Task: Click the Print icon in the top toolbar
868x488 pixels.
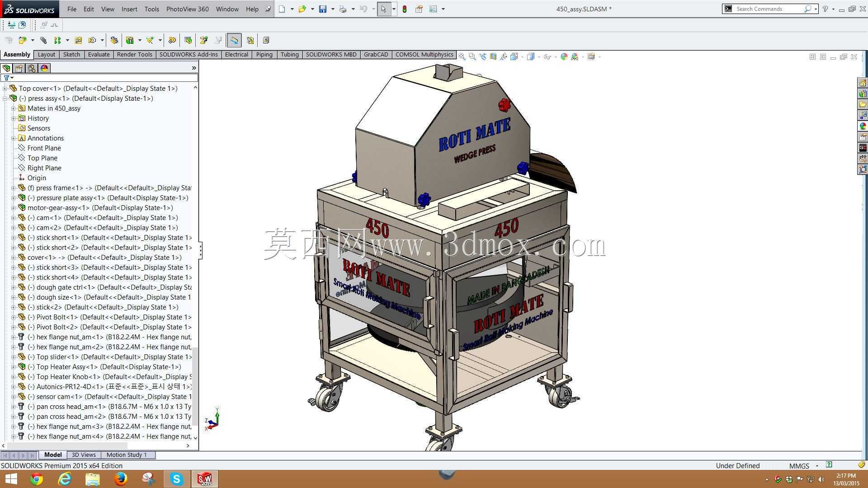Action: [x=343, y=9]
